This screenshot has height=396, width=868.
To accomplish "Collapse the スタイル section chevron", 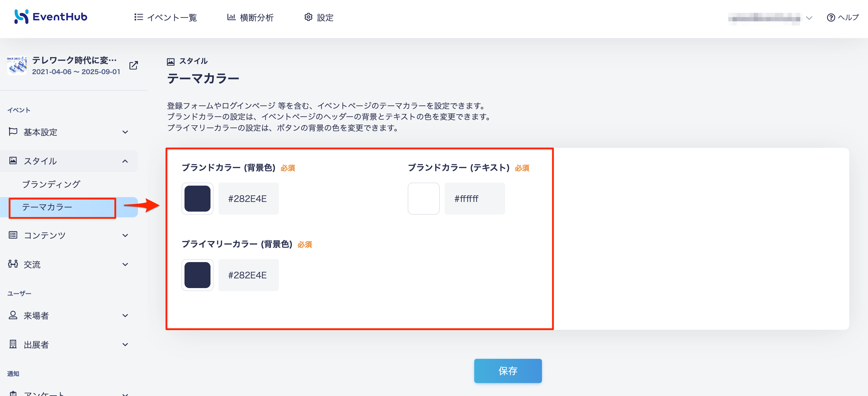I will pos(125,161).
